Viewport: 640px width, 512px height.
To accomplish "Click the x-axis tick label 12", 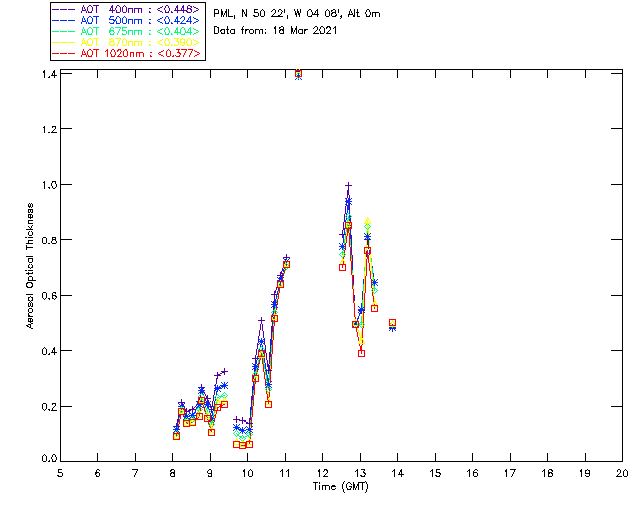I will [322, 473].
